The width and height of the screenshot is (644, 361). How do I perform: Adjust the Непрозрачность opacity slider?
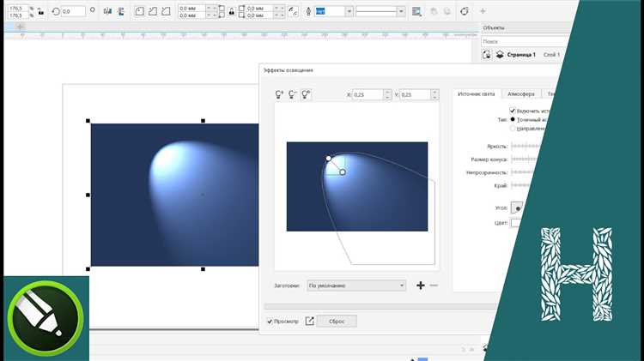(523, 172)
